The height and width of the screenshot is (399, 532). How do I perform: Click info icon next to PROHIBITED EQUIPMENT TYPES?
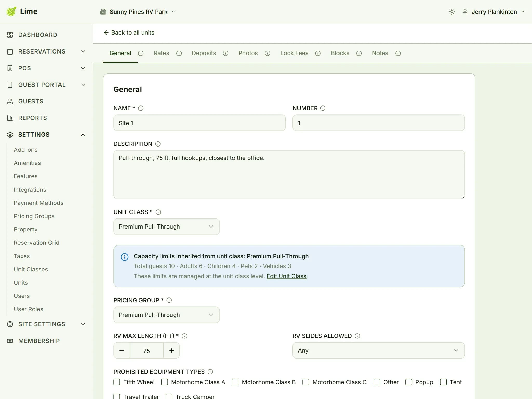(x=210, y=372)
